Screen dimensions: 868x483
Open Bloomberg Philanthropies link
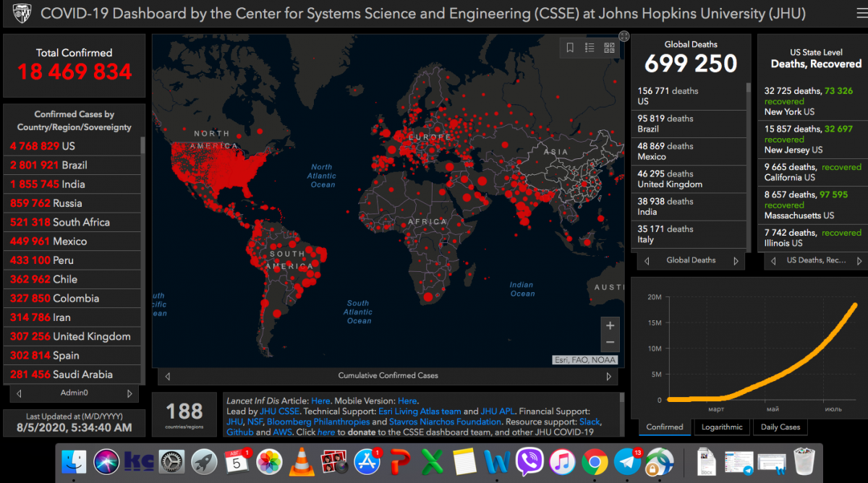click(x=318, y=422)
